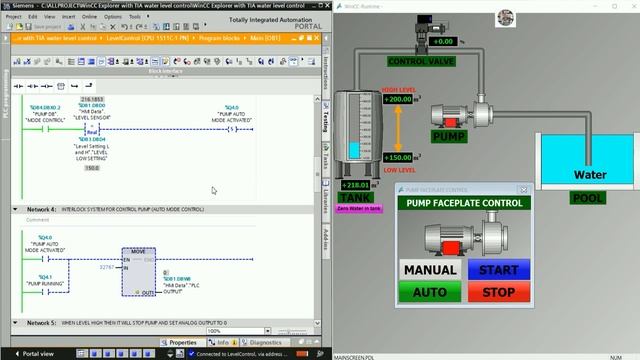Switch pump to MANUAL mode
Image resolution: width=640 pixels, height=360 pixels.
pos(430,270)
